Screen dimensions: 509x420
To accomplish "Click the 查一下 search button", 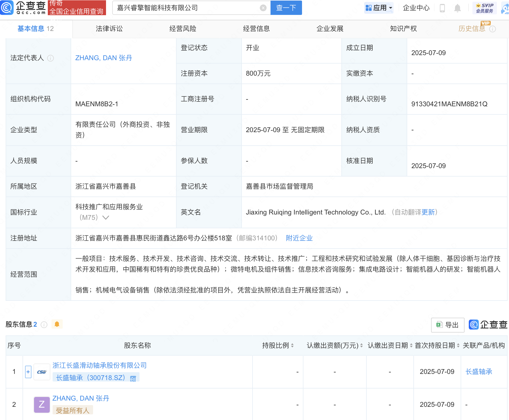I will tap(286, 8).
